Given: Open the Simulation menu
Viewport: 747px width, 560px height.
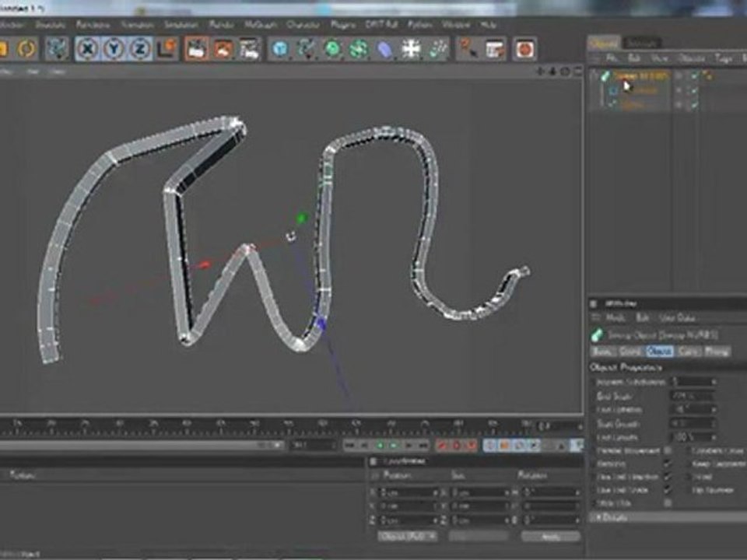Looking at the screenshot, I should [181, 24].
